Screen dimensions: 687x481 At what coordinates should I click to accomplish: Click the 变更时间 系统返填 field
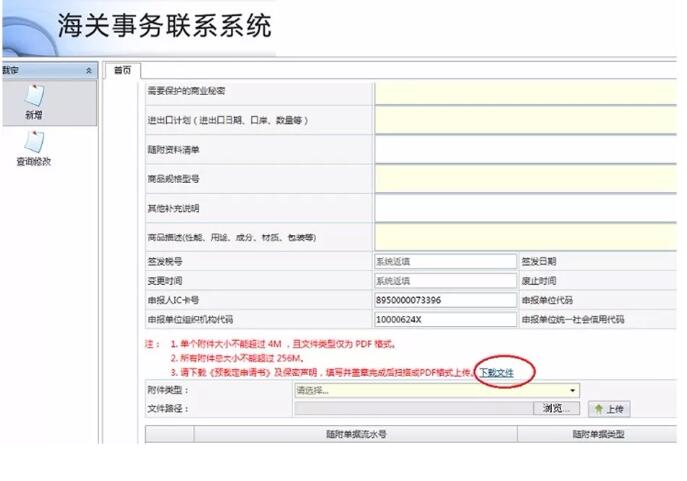pos(445,281)
